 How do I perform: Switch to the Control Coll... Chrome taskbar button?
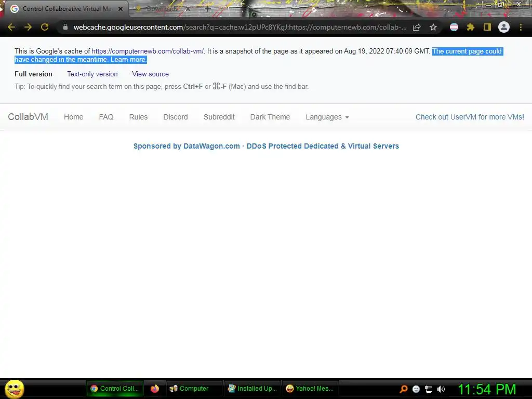point(115,389)
